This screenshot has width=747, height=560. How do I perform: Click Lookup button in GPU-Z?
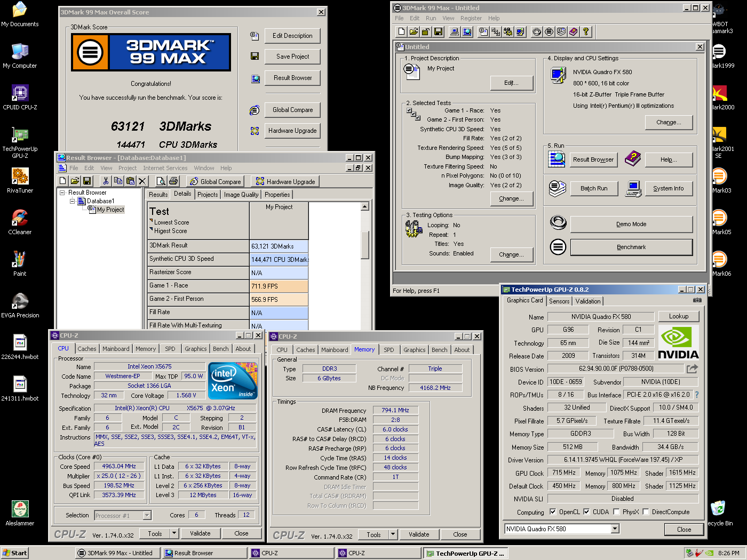pyautogui.click(x=679, y=316)
